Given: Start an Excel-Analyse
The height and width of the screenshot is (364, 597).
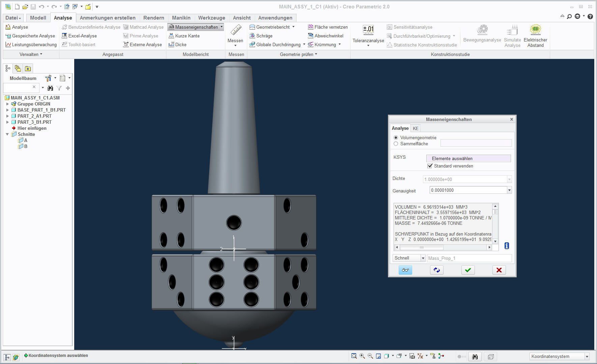Looking at the screenshot, I should pyautogui.click(x=79, y=36).
